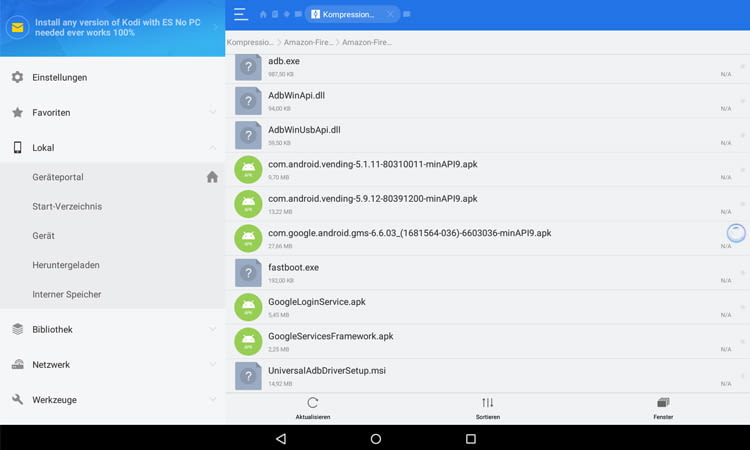Open the Fenster windows view
Screen dimensions: 750x450
[663, 409]
